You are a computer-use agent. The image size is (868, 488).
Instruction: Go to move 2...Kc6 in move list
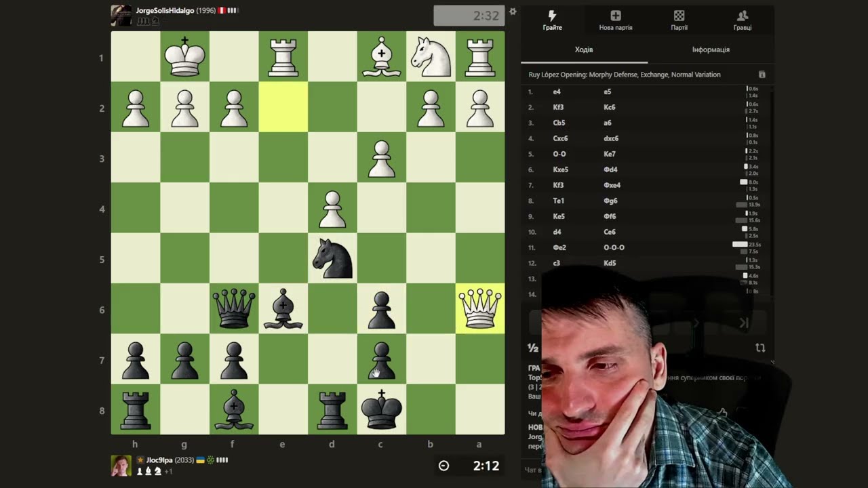(x=609, y=107)
